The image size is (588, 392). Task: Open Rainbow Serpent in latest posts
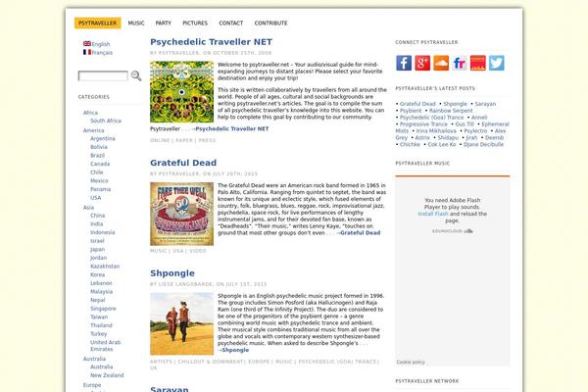pyautogui.click(x=451, y=111)
